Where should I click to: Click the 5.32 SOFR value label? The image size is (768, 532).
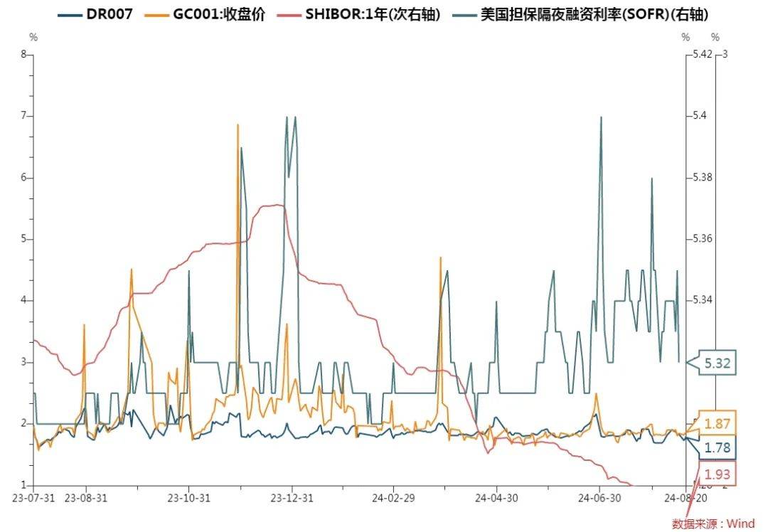[x=716, y=364]
